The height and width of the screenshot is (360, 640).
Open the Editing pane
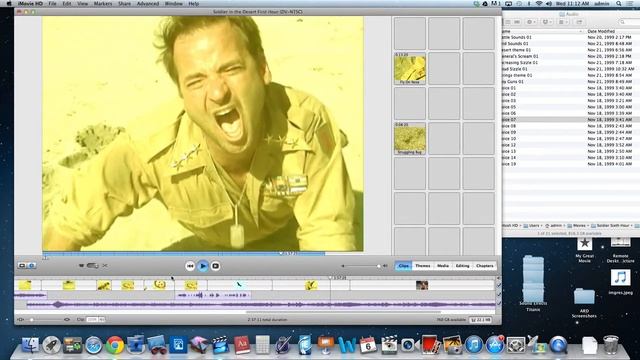coord(462,266)
